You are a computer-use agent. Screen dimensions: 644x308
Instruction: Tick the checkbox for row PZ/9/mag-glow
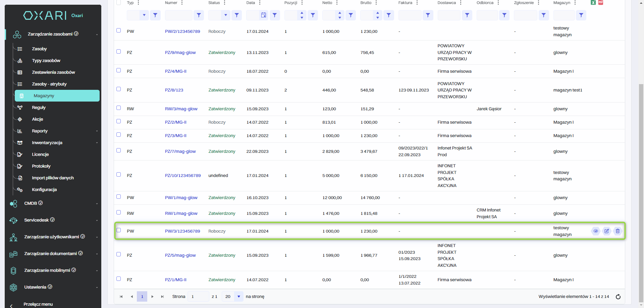click(x=119, y=52)
